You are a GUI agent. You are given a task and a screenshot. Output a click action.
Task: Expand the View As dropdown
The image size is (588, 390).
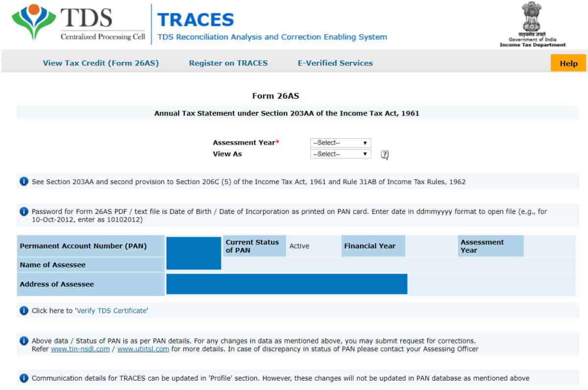click(x=341, y=154)
